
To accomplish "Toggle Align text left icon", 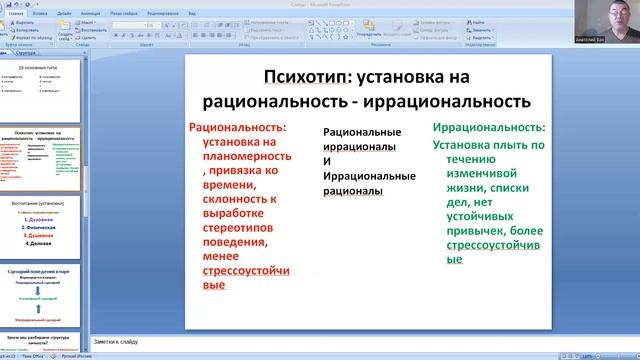I will pos(195,36).
